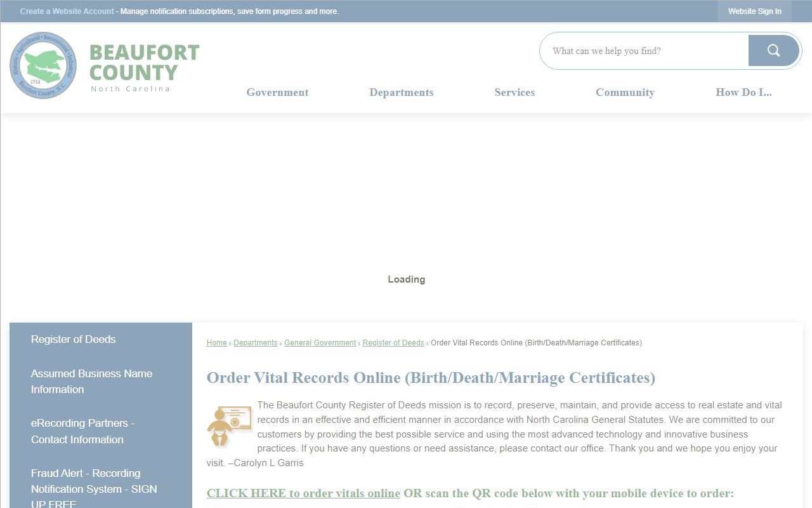Open General Government breadcrumb link
This screenshot has height=508, width=812.
coord(320,343)
